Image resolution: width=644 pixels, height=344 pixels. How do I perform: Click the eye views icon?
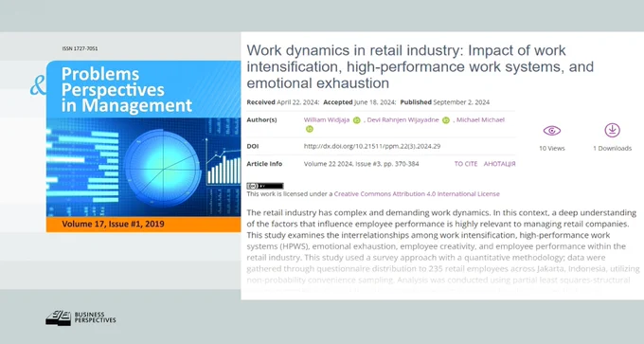(551, 131)
